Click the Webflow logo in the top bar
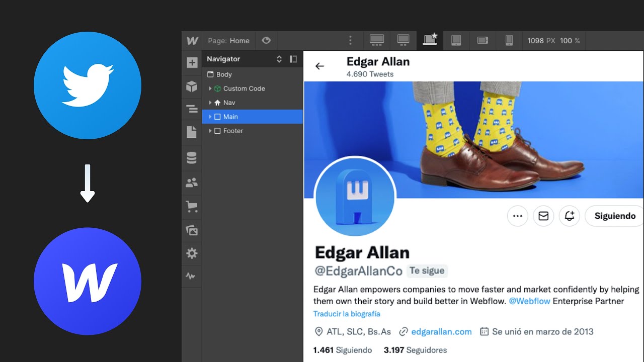 (192, 41)
